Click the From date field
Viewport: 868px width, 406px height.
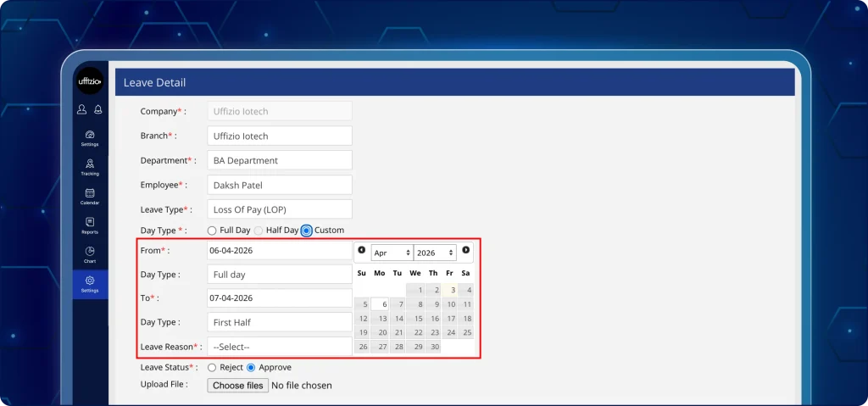click(279, 251)
